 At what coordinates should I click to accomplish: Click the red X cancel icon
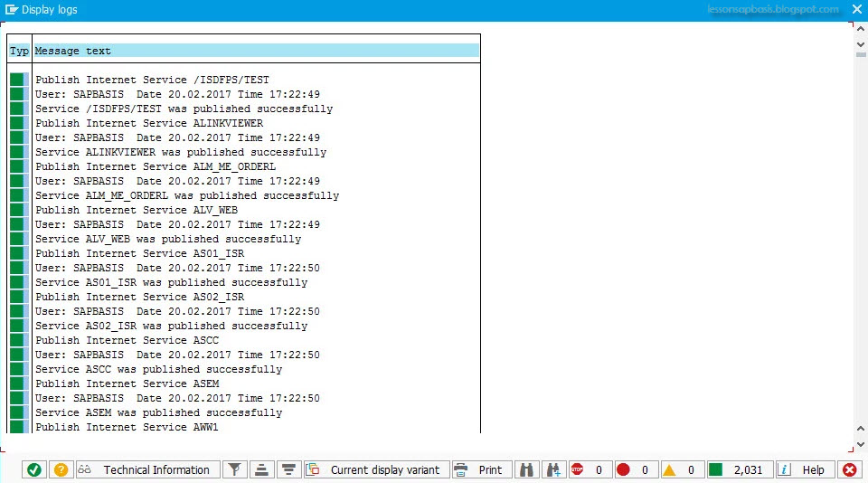click(x=849, y=469)
